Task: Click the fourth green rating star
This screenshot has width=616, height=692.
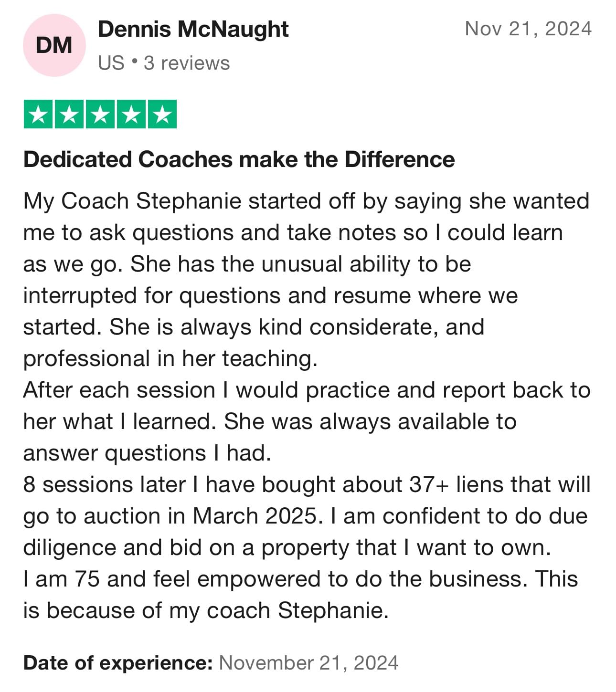Action: click(131, 115)
